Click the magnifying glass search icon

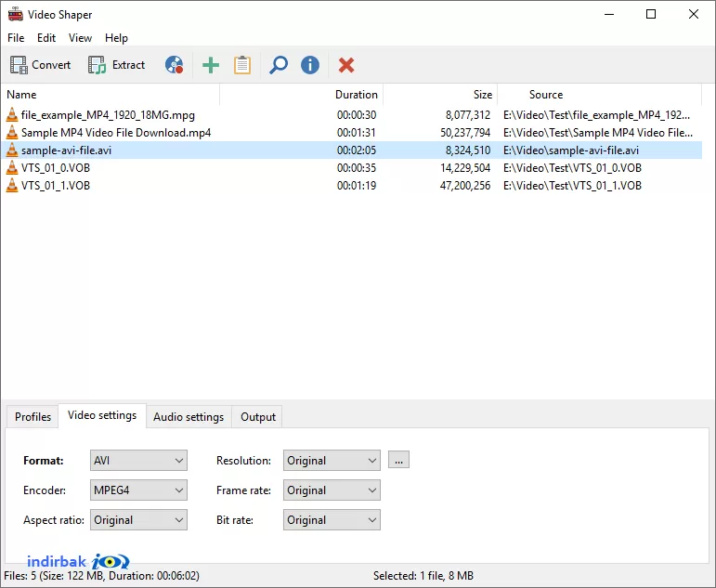(279, 65)
